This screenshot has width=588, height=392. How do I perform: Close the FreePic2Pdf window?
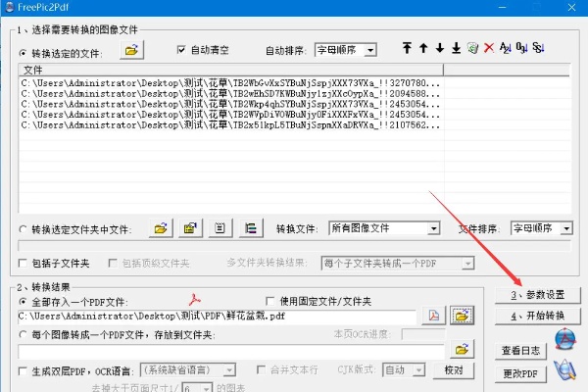tap(571, 7)
